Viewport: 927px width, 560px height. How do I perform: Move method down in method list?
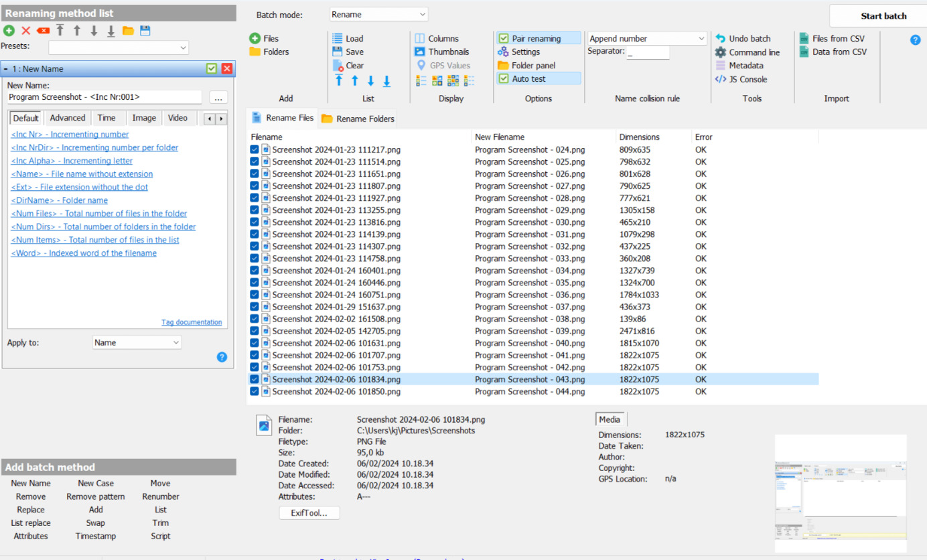[94, 31]
